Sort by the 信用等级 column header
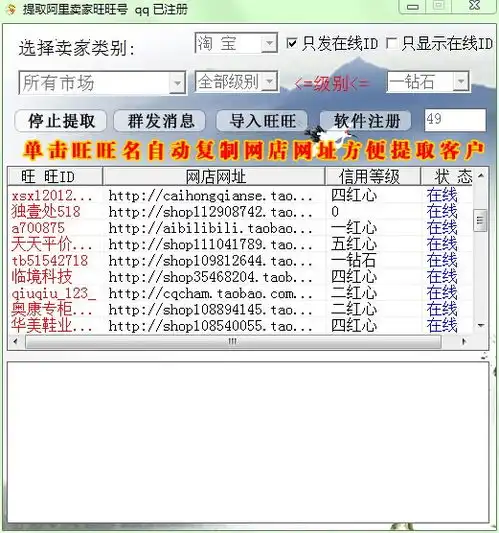This screenshot has height=533, width=499. [x=373, y=177]
